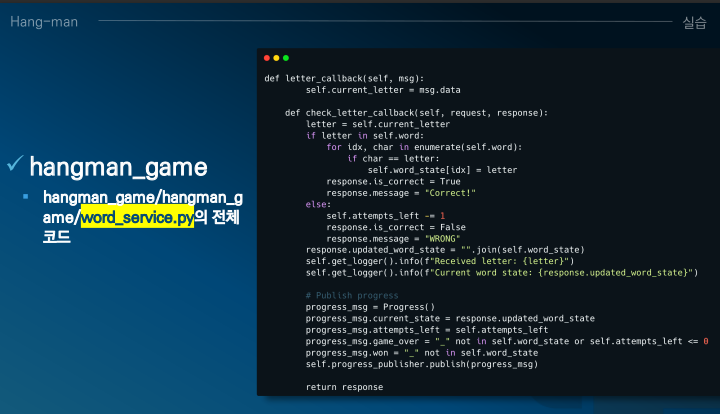Click 'self.word_state[idx] = letter' line
Screen dimensions: 720x414
point(443,170)
